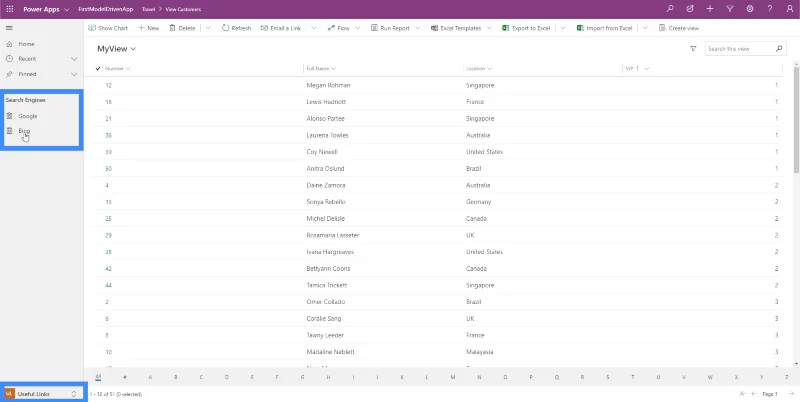Screen dimensions: 800x402
Task: Filter by the All alphabet tab
Action: (x=98, y=377)
